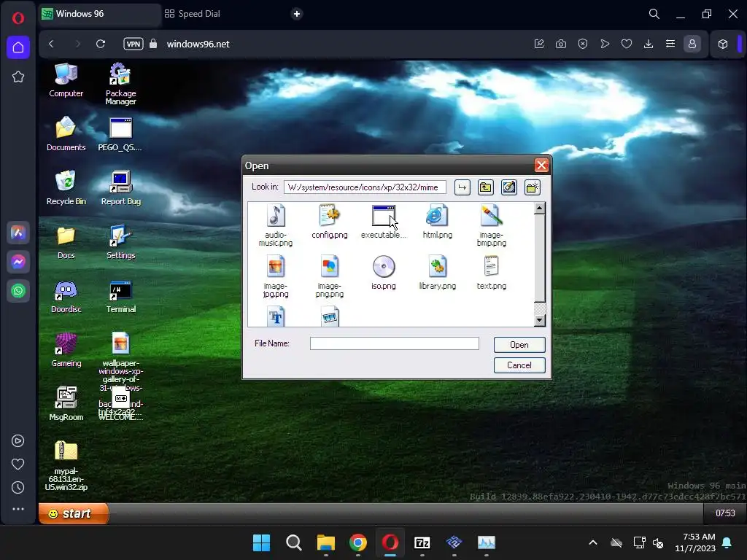
Task: Open a new browser tab with plus
Action: coord(297,14)
